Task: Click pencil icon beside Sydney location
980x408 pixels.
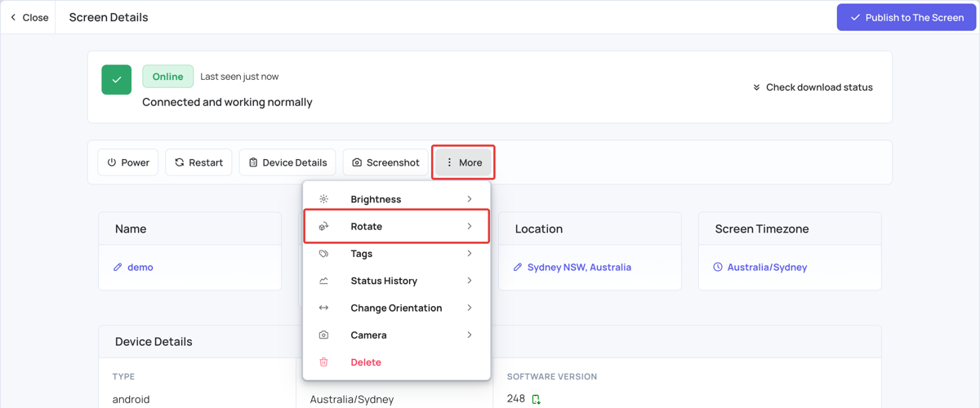Action: [x=518, y=267]
